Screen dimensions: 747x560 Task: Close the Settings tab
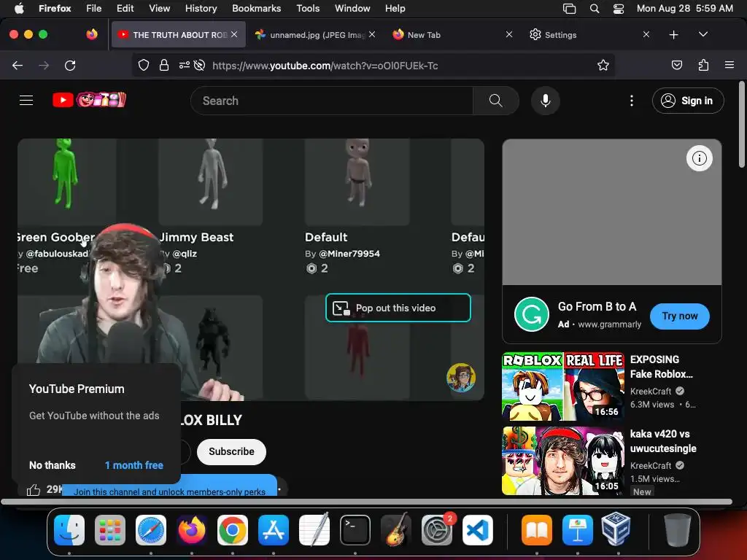646,34
